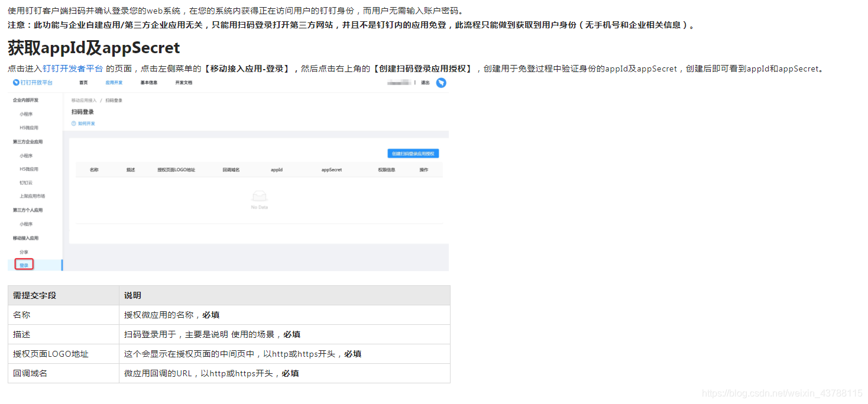This screenshot has height=404, width=868.
Task: Select H5微应用 under 第三方企业应用
Action: (x=29, y=169)
